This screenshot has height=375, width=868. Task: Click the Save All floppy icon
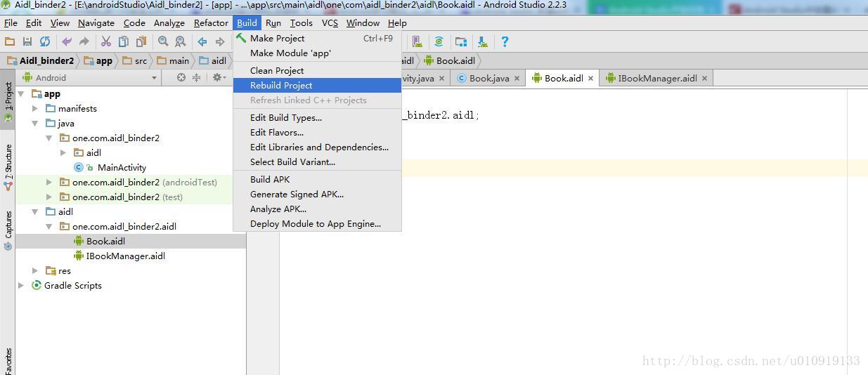click(27, 41)
